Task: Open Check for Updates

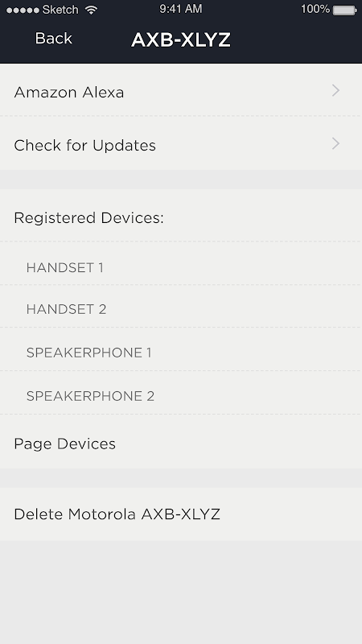Action: (181, 143)
